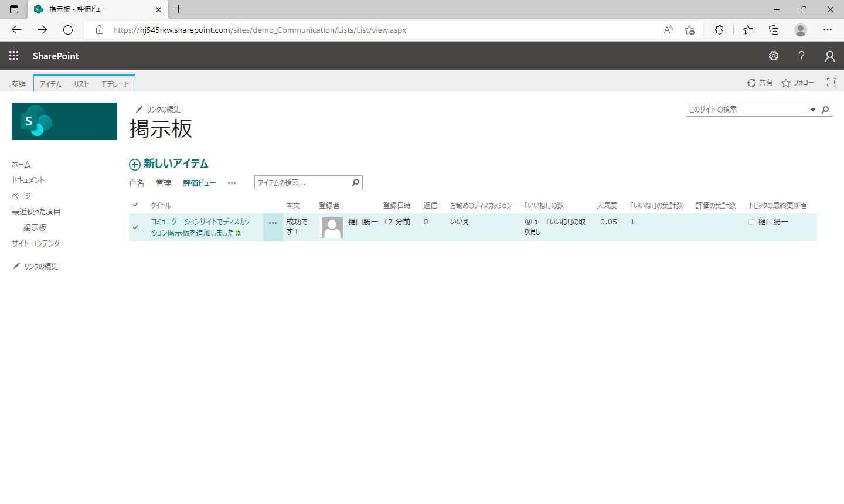The width and height of the screenshot is (844, 504).
Task: Click the SharePoint brand text in header
Action: [56, 56]
